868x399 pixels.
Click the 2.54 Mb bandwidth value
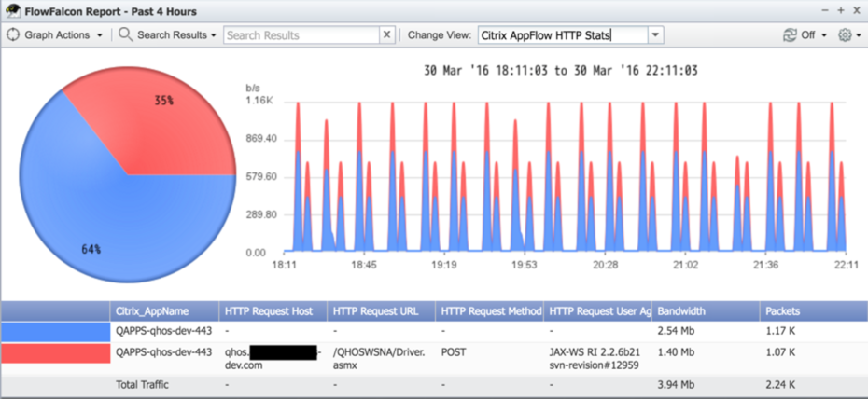tap(676, 331)
